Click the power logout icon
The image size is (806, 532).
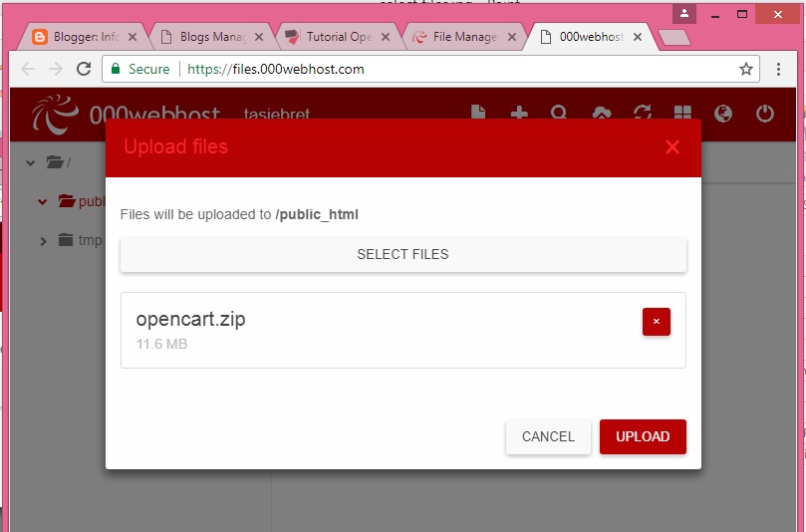coord(765,114)
